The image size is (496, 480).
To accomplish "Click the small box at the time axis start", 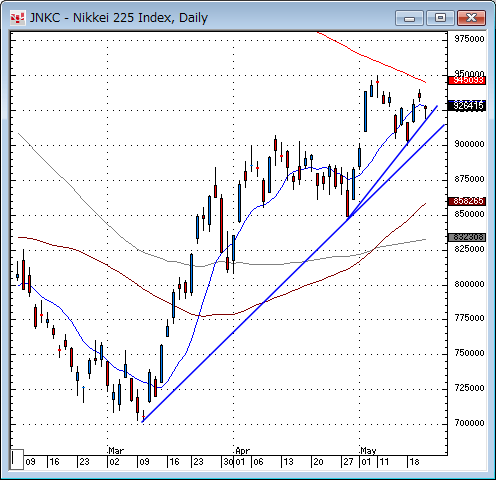I will pos(17,459).
